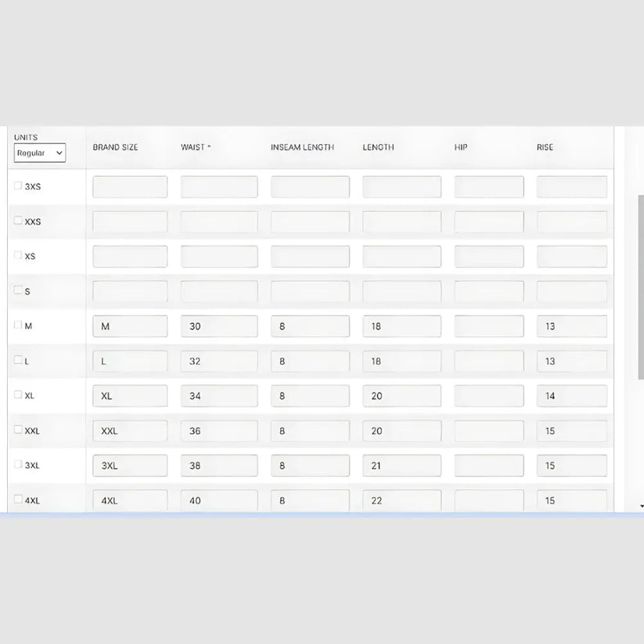Click the Brand Size field in the M row

(130, 326)
